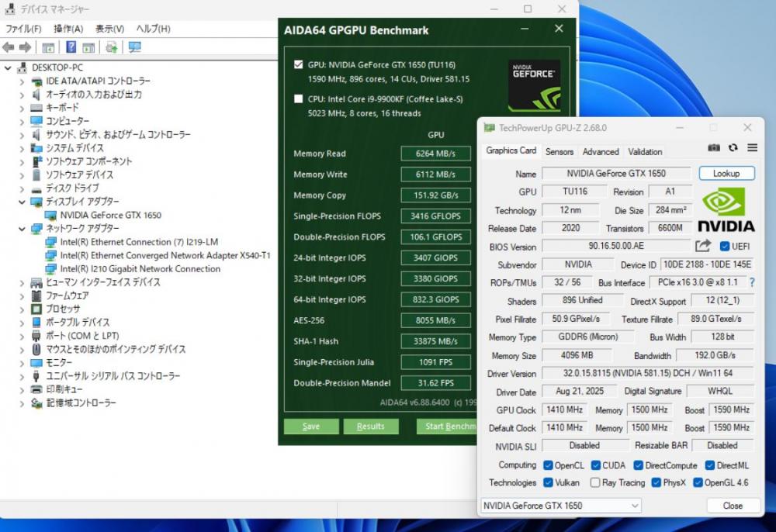
Task: Click the BIOS export share icon
Action: [x=703, y=247]
